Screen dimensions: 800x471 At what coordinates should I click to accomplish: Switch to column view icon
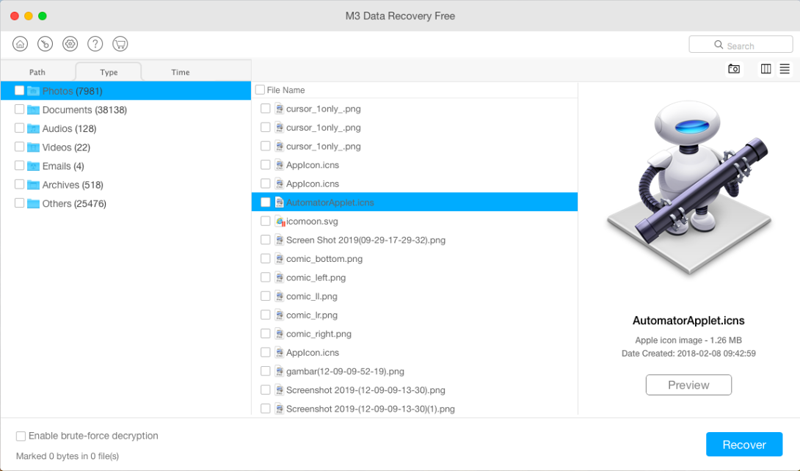(x=766, y=69)
